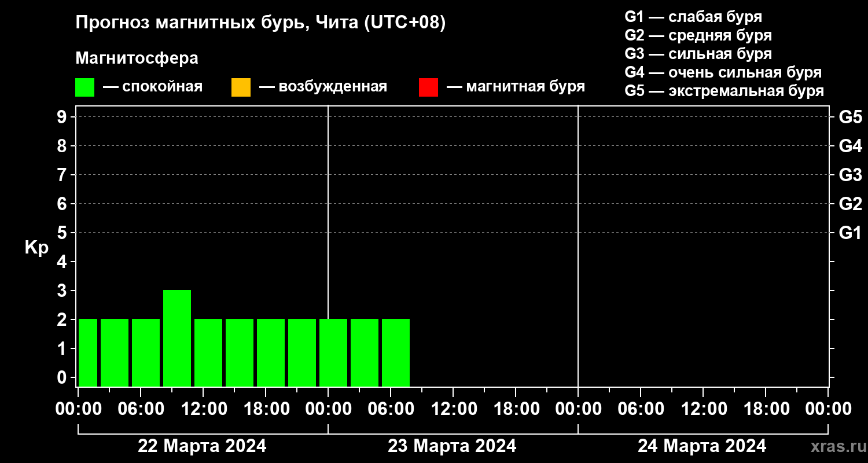Viewport: 868px width, 463px height.
Task: Click the title 'Прогноз магнитных бурь, Чита (UTC+08)'
Action: [x=261, y=23]
